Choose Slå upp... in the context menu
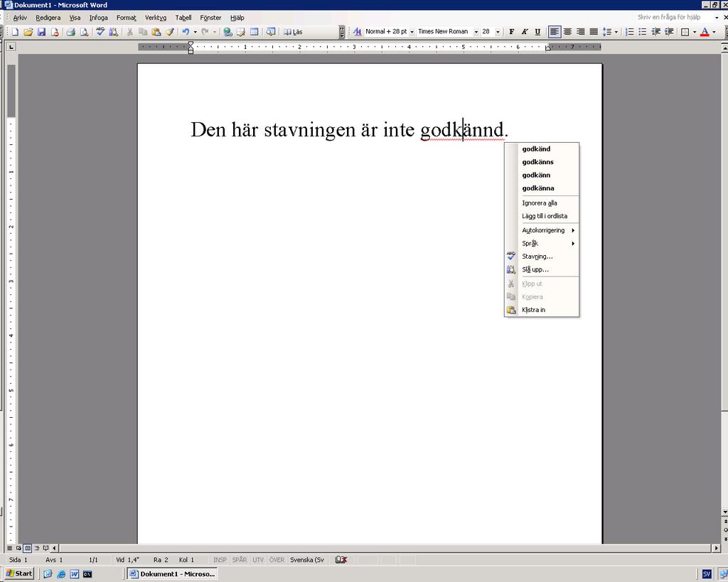The width and height of the screenshot is (728, 582). [x=542, y=269]
